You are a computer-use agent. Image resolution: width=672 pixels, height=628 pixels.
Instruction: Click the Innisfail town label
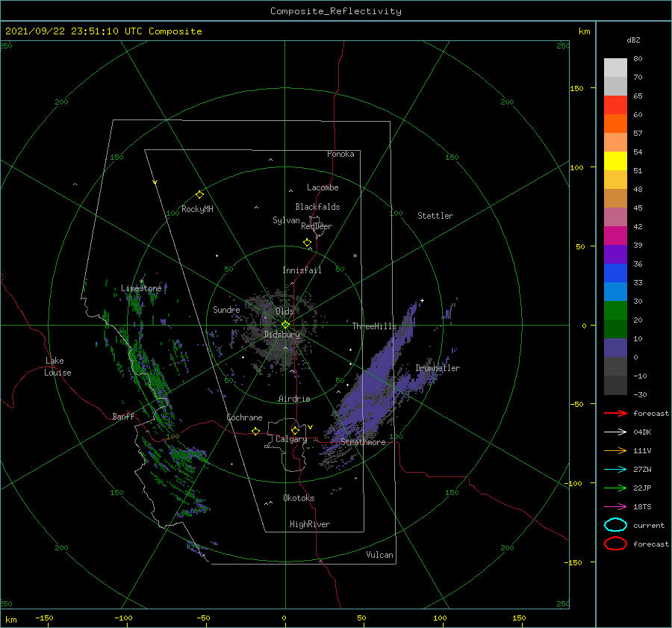point(302,270)
